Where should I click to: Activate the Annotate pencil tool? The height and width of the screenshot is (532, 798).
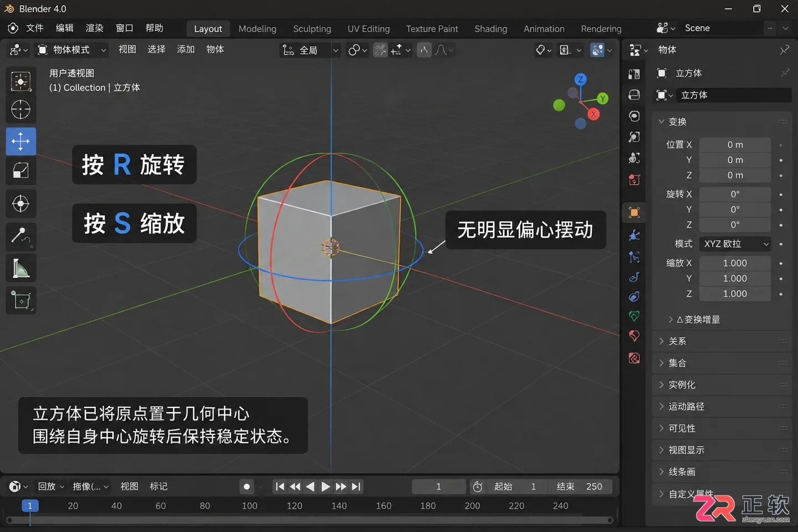(21, 237)
